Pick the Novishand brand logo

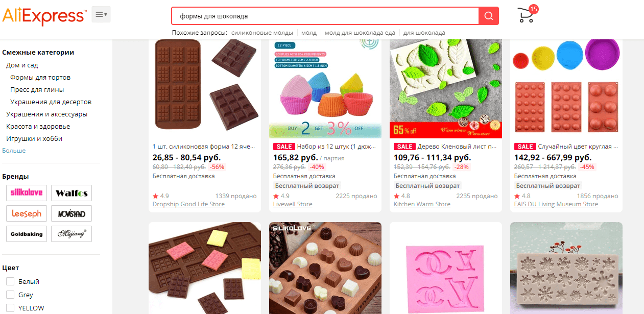(71, 213)
